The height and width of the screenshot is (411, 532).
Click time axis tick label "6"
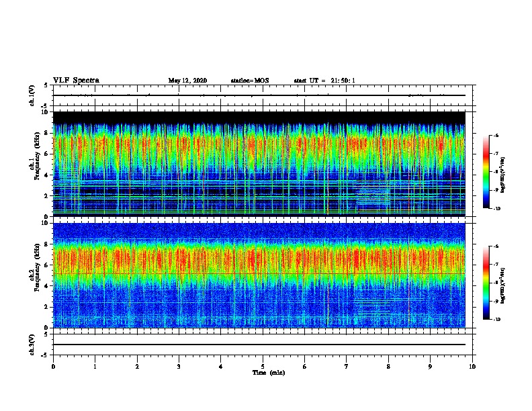coord(305,366)
